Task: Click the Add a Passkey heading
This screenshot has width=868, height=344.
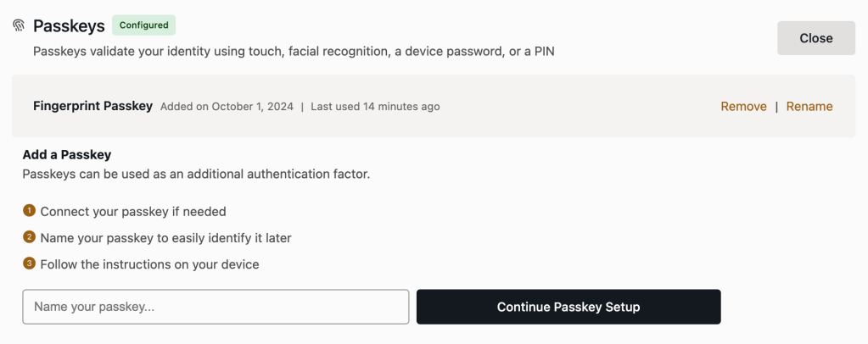Action: point(67,154)
